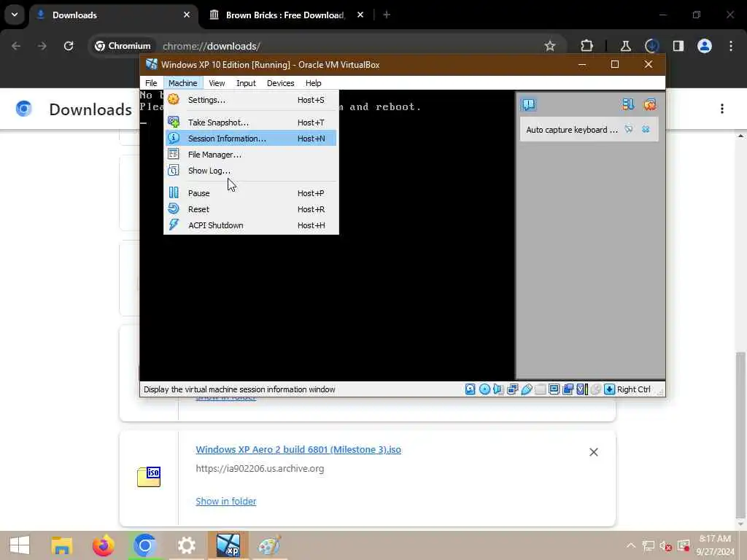Image resolution: width=747 pixels, height=560 pixels.
Task: Dismiss the Auto capture keyboard notification
Action: (x=646, y=129)
